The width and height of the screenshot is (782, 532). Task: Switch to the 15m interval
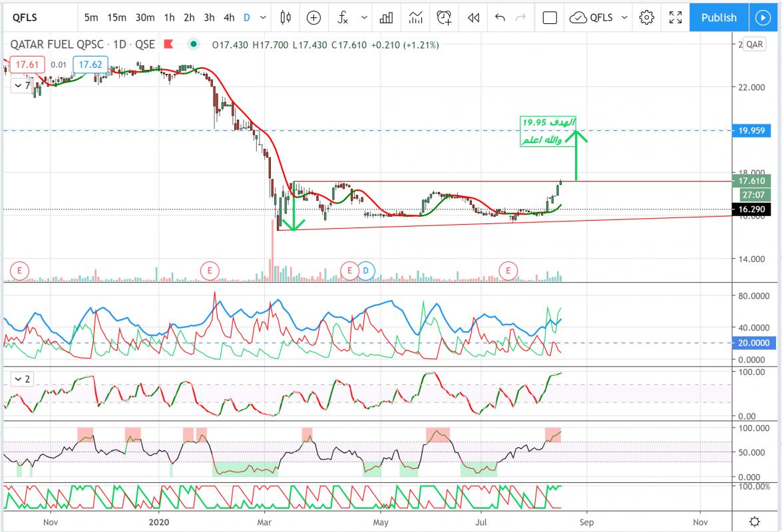tap(116, 17)
